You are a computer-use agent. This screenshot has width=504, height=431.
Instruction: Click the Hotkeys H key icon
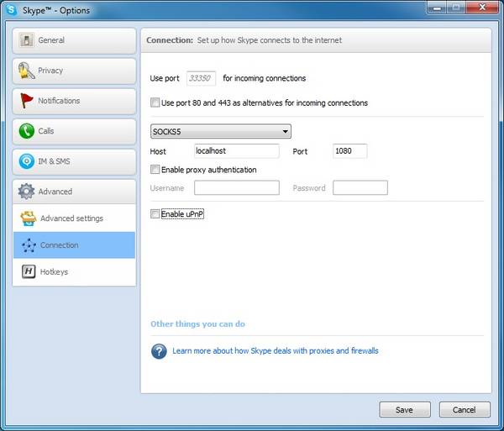(29, 271)
